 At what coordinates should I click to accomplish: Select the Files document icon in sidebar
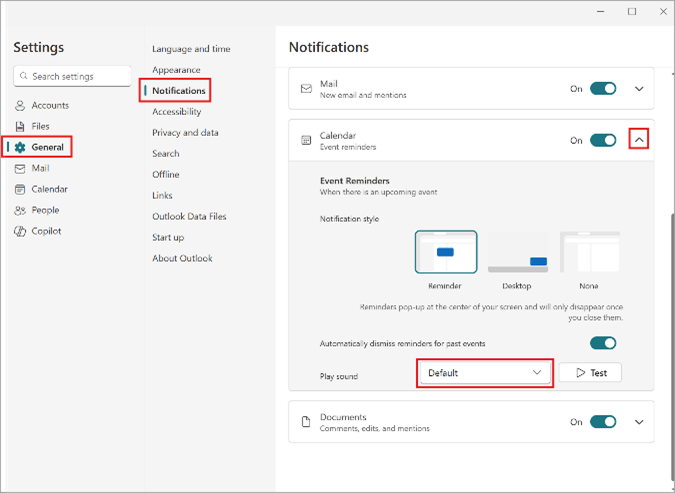tap(20, 127)
